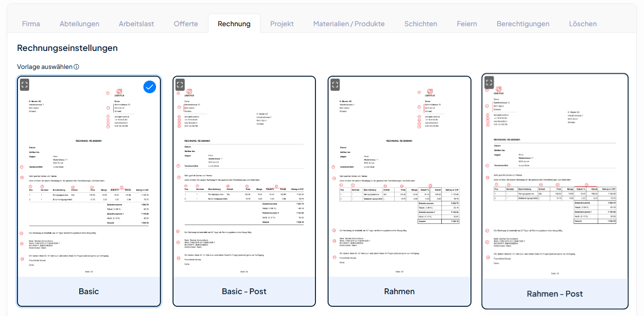This screenshot has height=316, width=644.
Task: Toggle the blue checkmark on Basic template
Action: click(x=150, y=87)
